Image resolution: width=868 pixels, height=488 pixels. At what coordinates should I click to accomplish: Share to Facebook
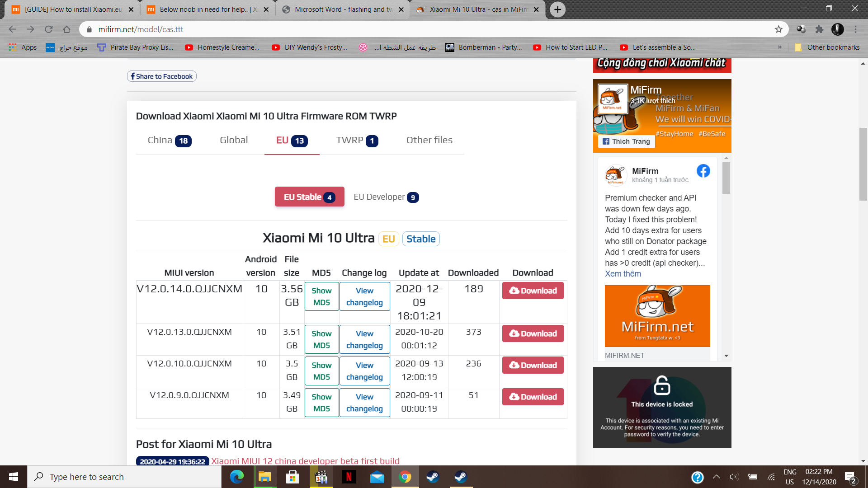click(162, 76)
